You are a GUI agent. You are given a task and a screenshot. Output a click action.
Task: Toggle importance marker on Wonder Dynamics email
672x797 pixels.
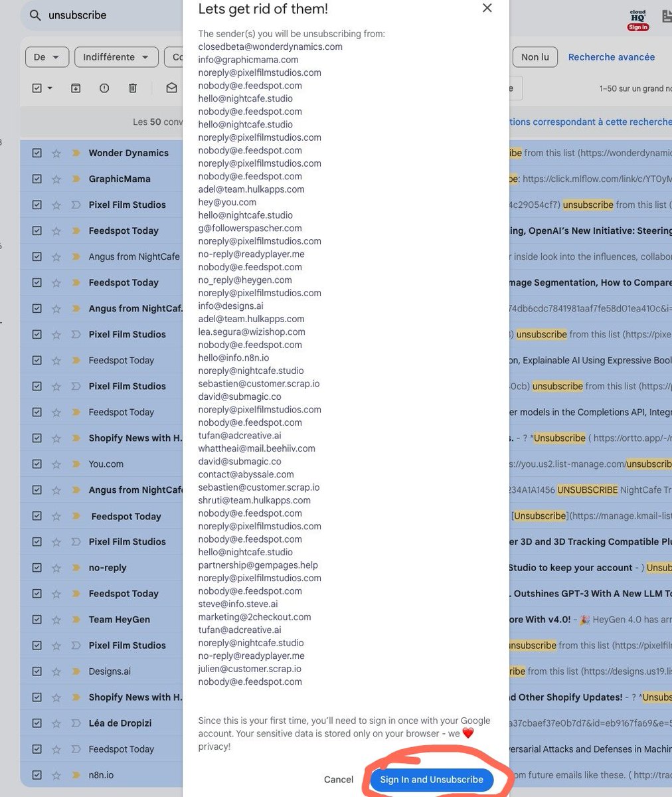click(x=76, y=153)
